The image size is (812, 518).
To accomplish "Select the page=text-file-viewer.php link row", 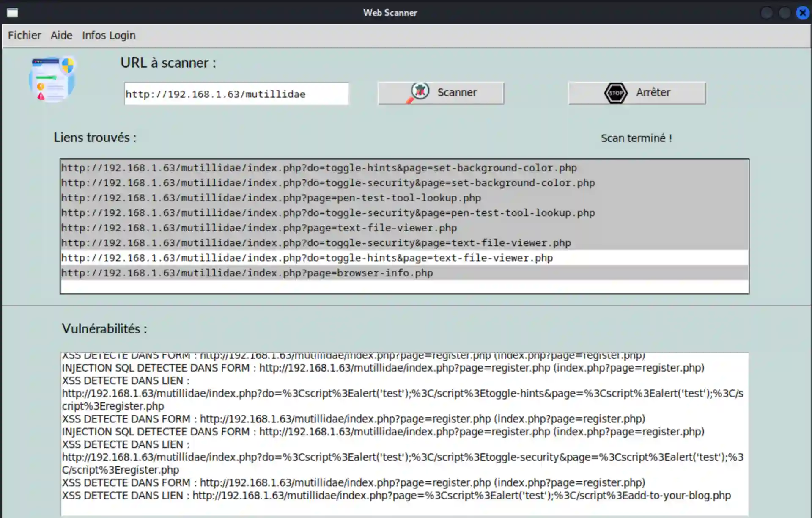I will (259, 228).
